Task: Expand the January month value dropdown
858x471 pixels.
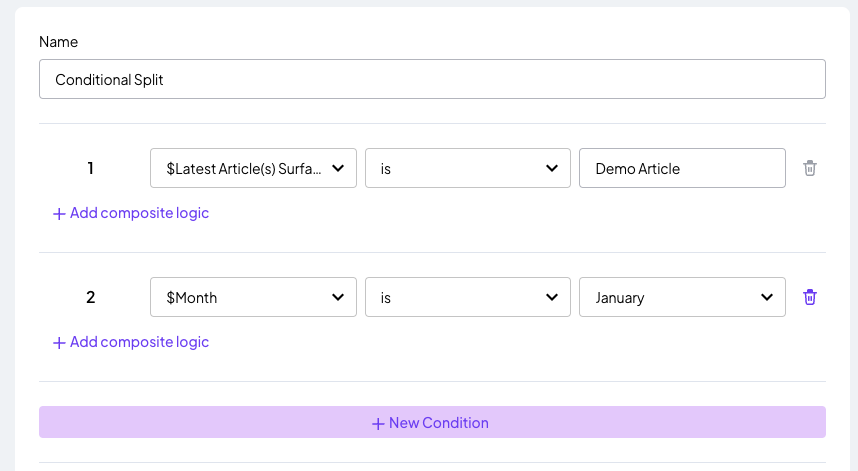Action: click(x=682, y=297)
